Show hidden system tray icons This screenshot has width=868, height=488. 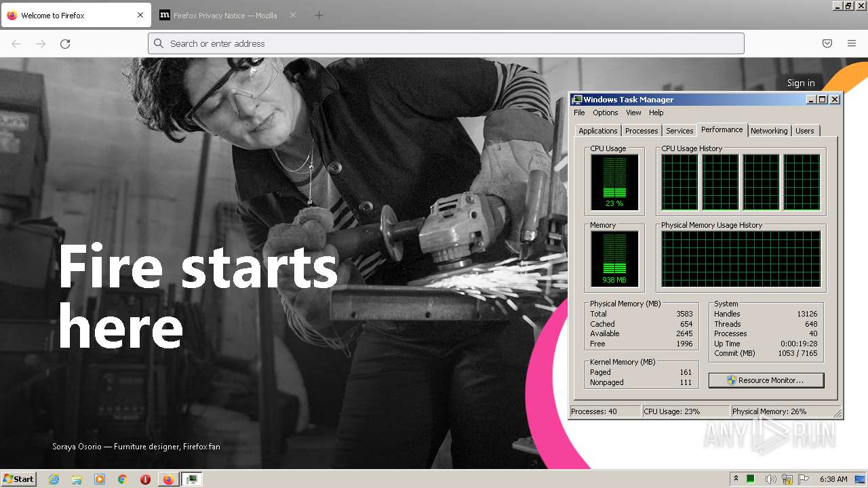point(736,479)
